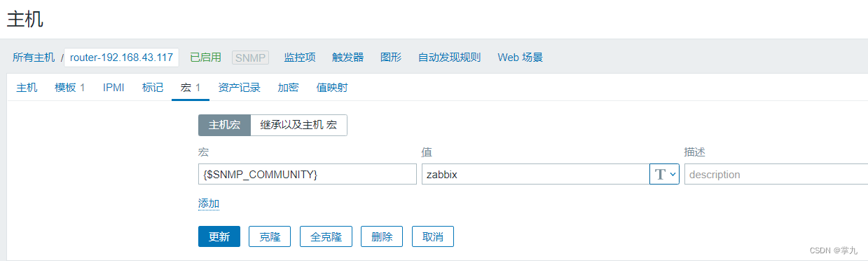Open the 值映射 tab

tap(332, 88)
